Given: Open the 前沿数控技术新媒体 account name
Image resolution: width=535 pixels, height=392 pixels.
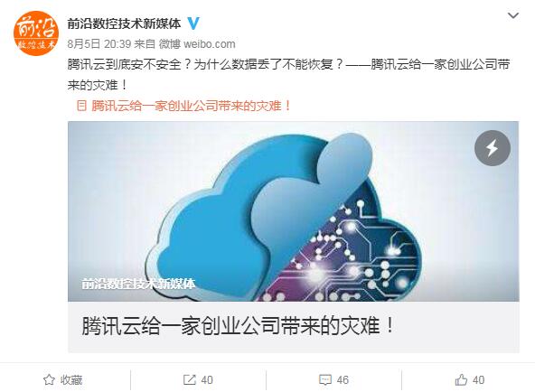Looking at the screenshot, I should (x=124, y=23).
